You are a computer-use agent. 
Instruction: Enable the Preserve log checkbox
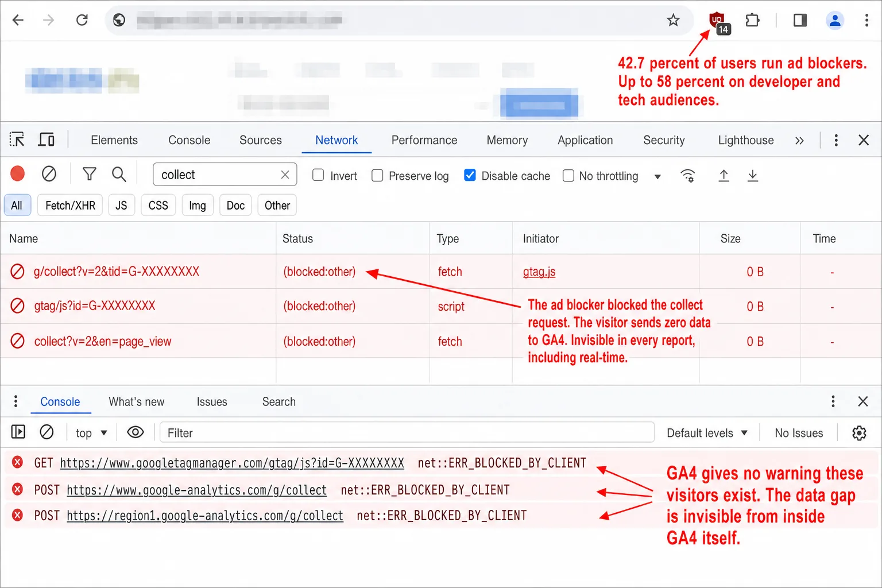point(377,175)
